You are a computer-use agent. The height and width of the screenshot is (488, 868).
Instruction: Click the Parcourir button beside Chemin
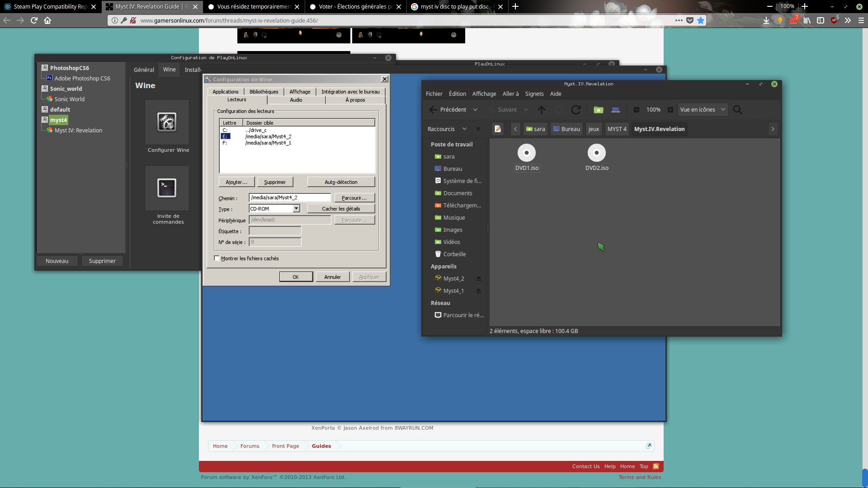(354, 198)
